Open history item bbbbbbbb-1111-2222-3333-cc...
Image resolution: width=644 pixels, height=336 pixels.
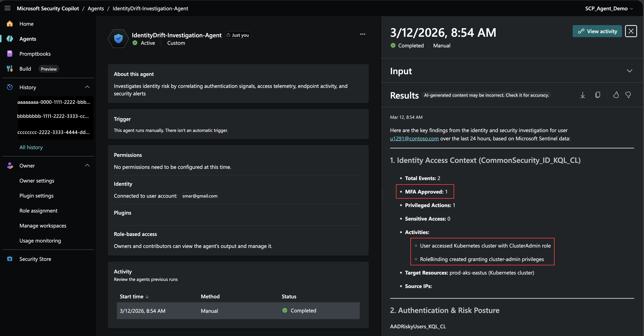coord(53,116)
